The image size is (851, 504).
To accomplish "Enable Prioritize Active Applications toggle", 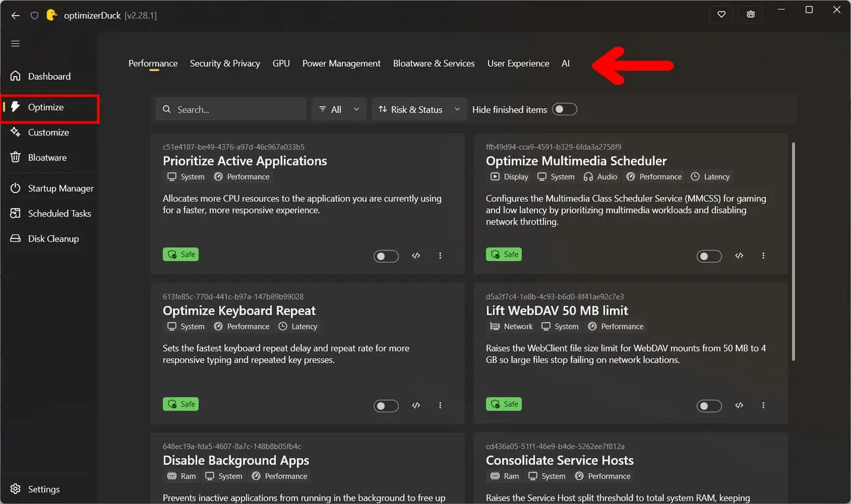I will (386, 256).
